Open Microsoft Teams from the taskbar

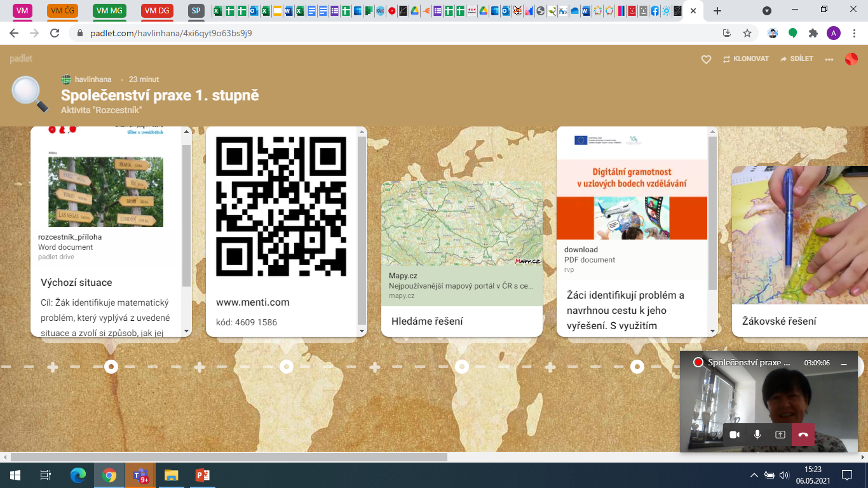point(140,475)
